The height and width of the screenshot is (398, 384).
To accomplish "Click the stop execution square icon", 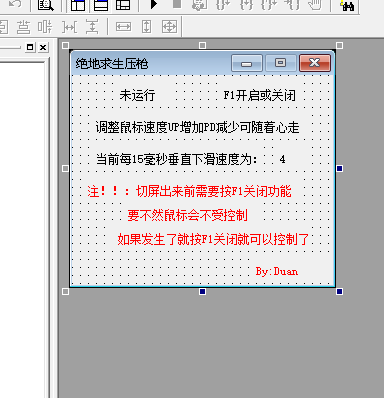I will [x=177, y=4].
